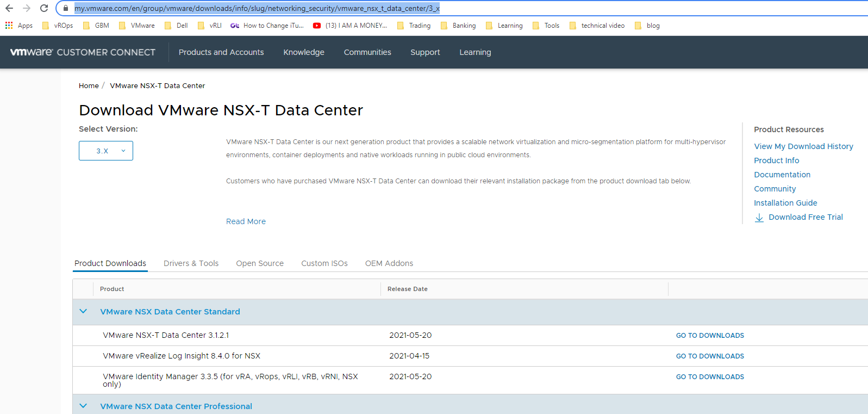Image resolution: width=868 pixels, height=414 pixels.
Task: Go to downloads for Identity Manager 3.3.5
Action: [710, 377]
